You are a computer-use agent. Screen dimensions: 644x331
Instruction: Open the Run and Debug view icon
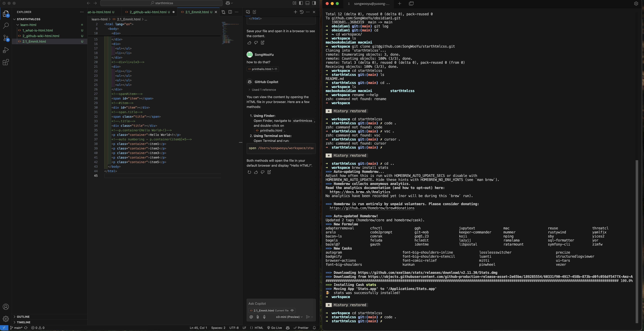[6, 50]
